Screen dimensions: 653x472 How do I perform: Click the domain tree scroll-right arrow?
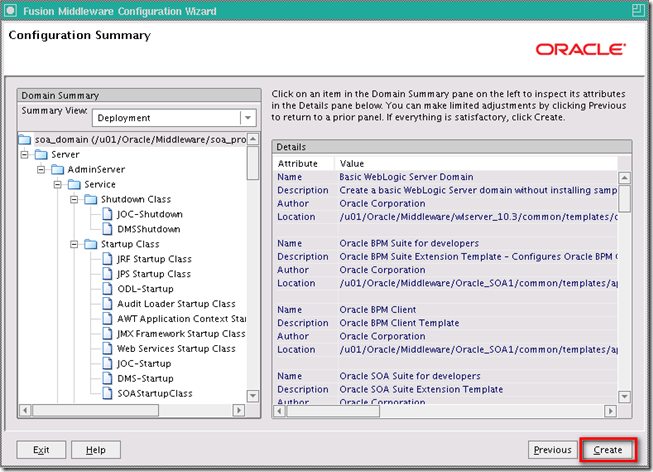[x=239, y=410]
